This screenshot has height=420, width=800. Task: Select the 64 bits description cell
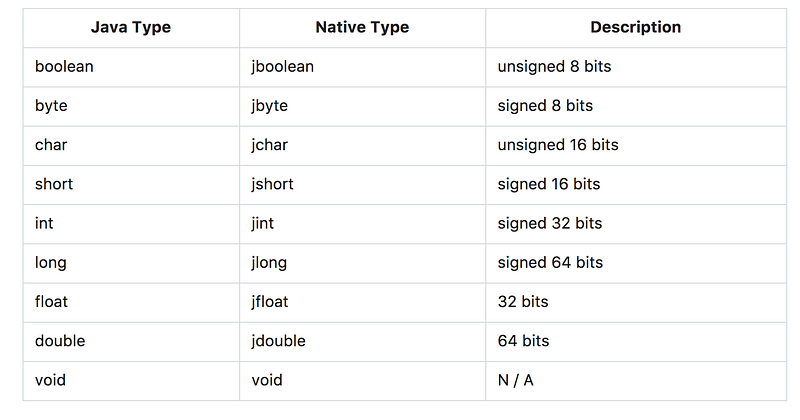click(x=523, y=341)
